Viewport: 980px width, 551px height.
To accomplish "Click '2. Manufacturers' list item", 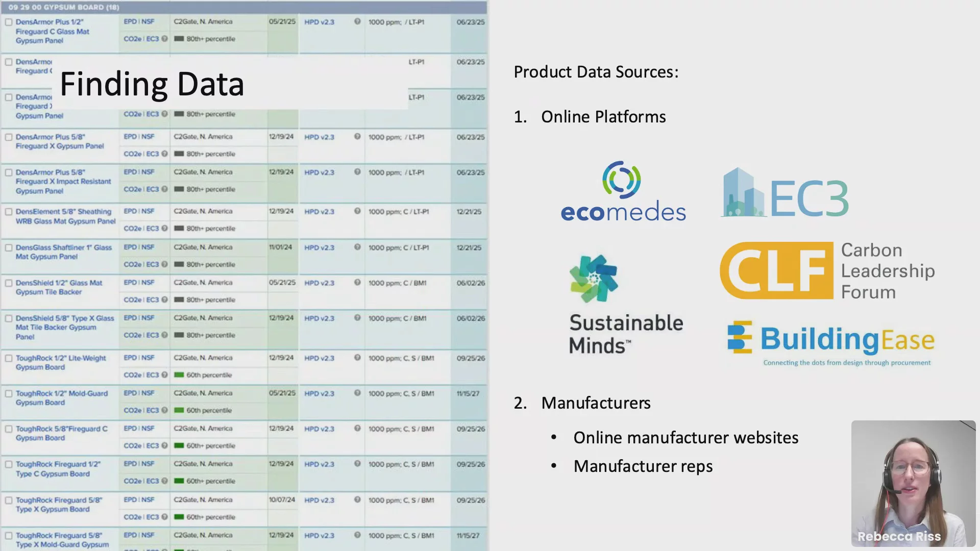I will point(582,403).
